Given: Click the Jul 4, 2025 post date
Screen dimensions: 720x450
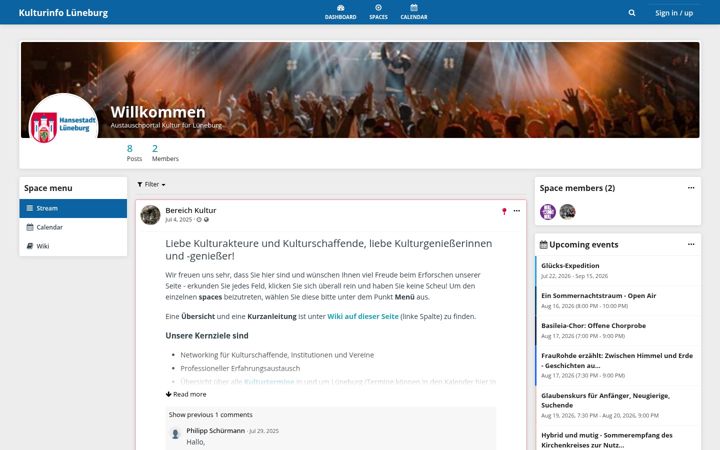Looking at the screenshot, I should pos(179,219).
